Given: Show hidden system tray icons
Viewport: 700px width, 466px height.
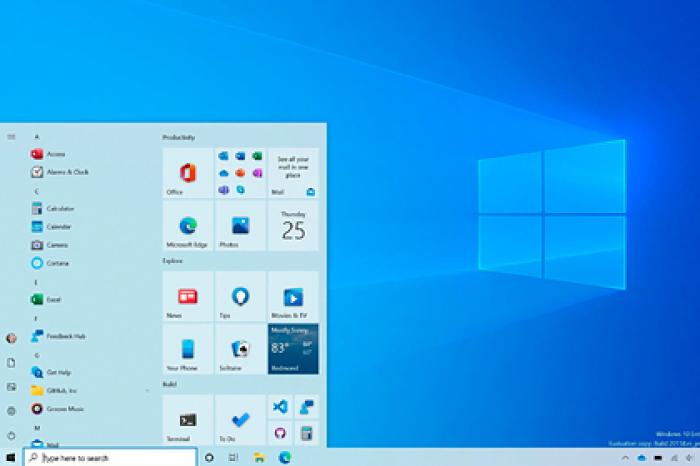Looking at the screenshot, I should (625, 458).
